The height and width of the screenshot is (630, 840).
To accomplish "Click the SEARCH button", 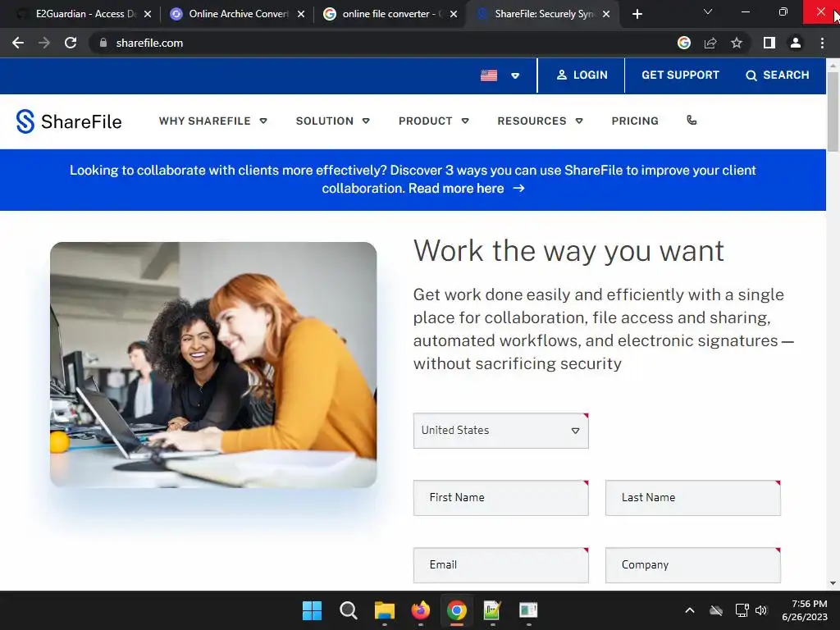I will (778, 75).
